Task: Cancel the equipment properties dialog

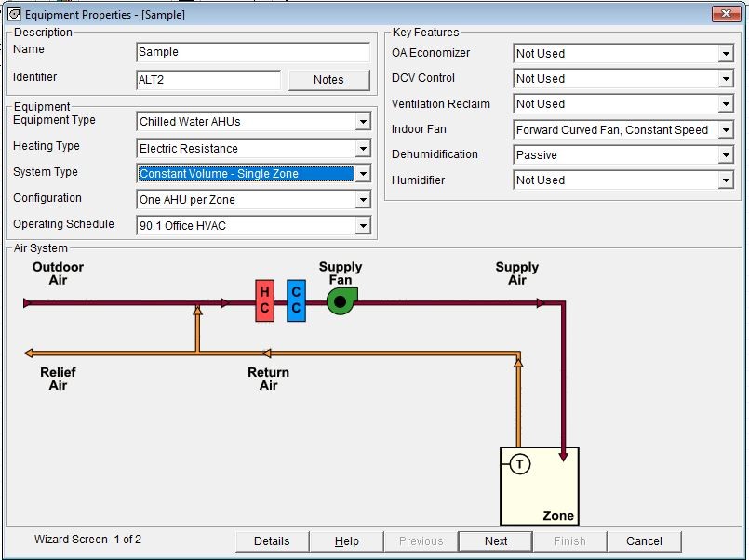Action: [644, 540]
